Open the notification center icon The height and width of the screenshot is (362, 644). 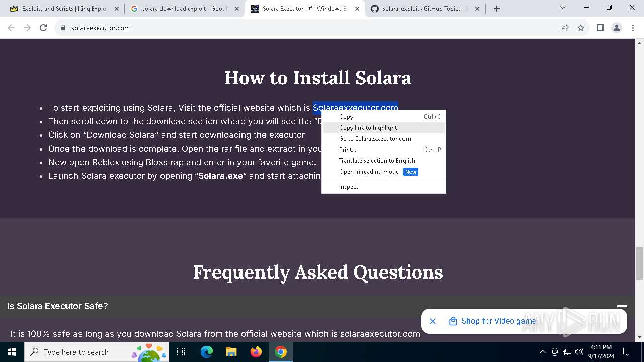[627, 352]
